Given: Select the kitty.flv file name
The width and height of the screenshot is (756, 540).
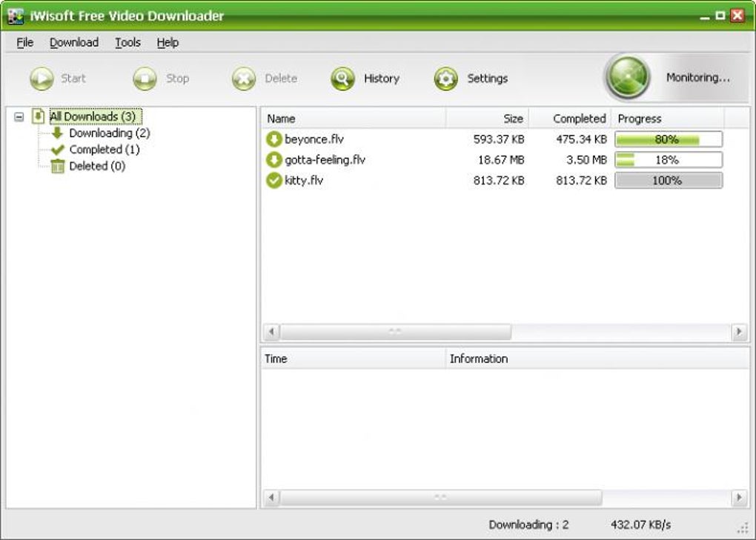Looking at the screenshot, I should pyautogui.click(x=304, y=181).
